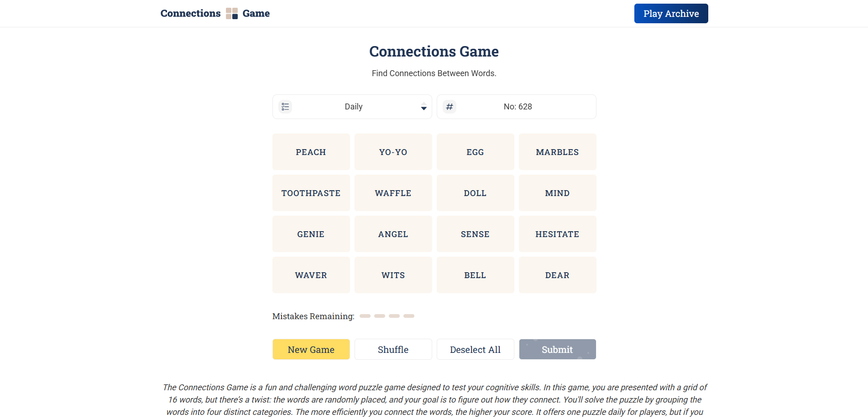The height and width of the screenshot is (419, 868).
Task: Select the PEACH word tile
Action: pos(311,152)
